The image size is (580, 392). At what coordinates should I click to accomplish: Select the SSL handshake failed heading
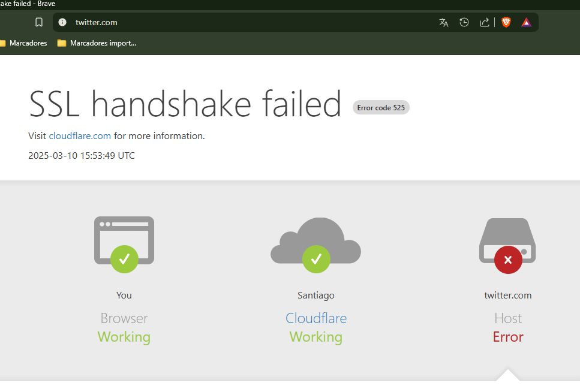point(185,104)
